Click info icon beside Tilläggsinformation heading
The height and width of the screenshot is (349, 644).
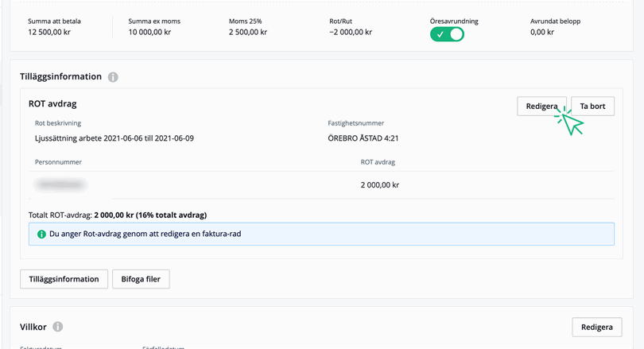pos(113,77)
